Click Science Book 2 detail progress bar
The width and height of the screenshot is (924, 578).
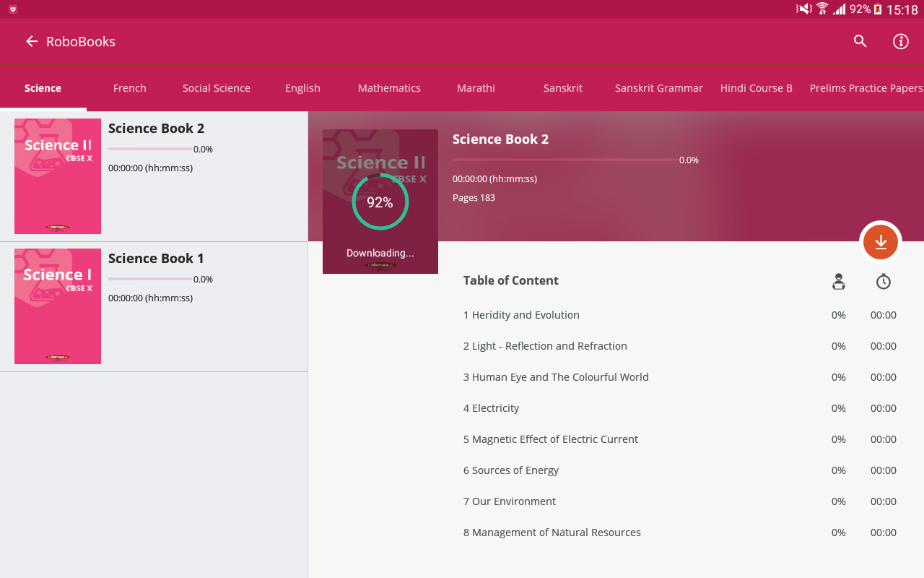[x=565, y=160]
